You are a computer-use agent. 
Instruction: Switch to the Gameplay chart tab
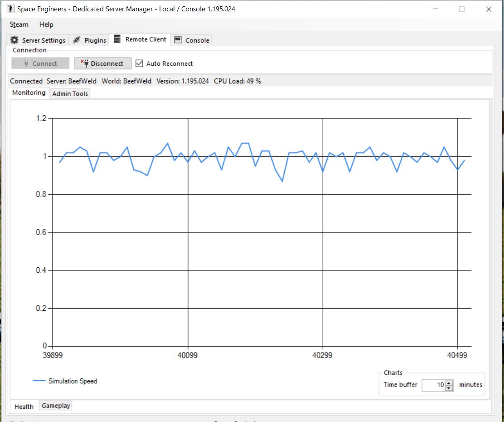[56, 406]
